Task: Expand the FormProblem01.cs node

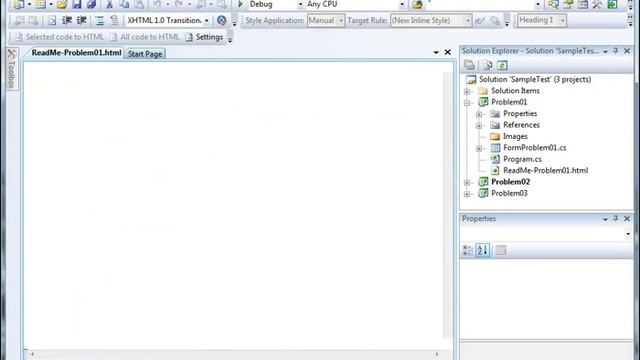Action: 479,148
